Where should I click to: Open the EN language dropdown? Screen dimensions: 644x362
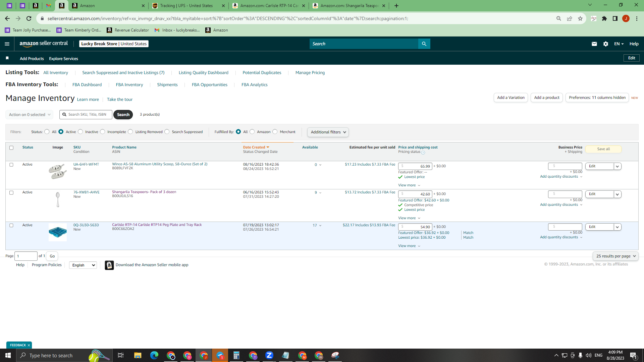[x=619, y=44]
